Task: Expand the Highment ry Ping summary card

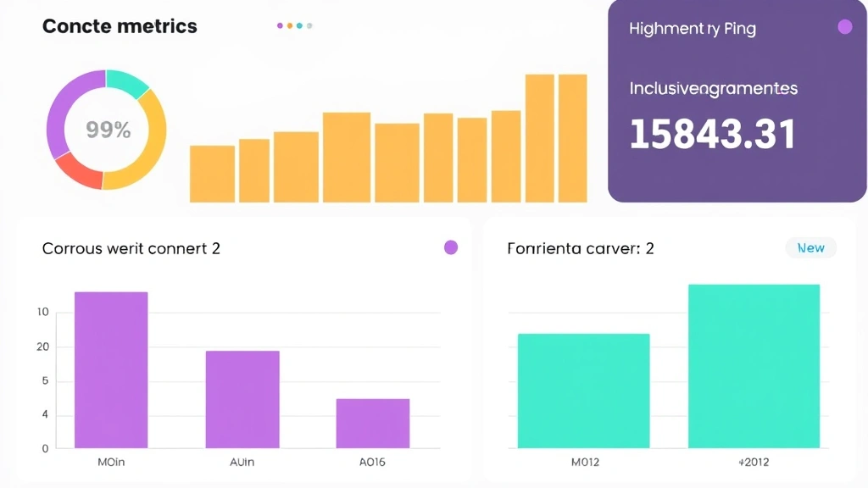Action: click(x=736, y=102)
